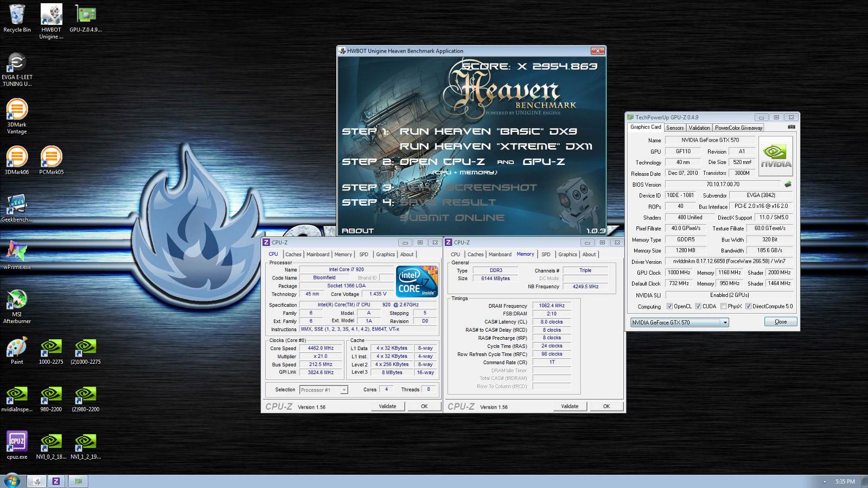This screenshot has height=488, width=868.
Task: Select the NVI_0_2_18 desktop shortcut
Action: point(51,446)
